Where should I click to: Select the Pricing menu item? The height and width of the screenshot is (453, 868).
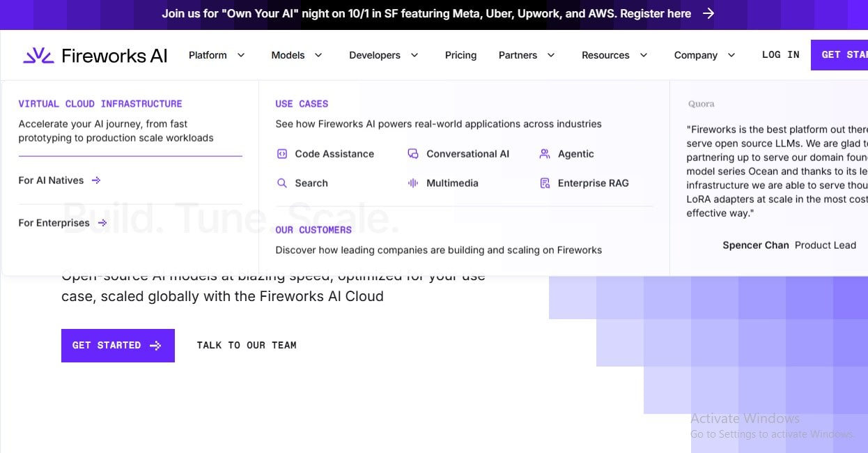pos(460,54)
